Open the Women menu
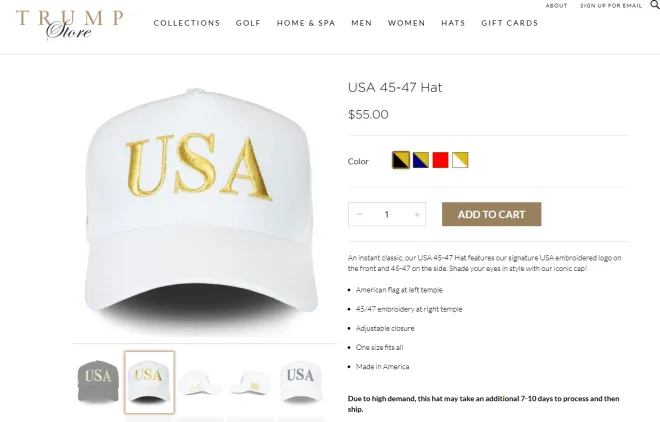This screenshot has width=660, height=422. (407, 23)
